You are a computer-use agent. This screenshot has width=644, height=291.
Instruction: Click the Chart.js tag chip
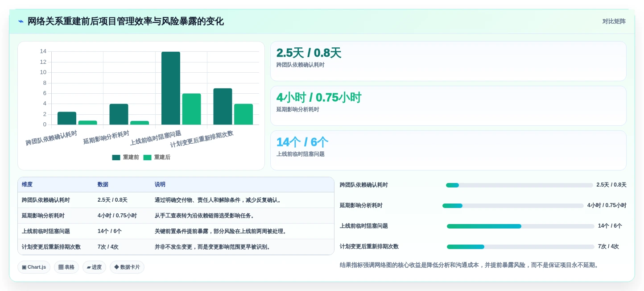pyautogui.click(x=34, y=267)
